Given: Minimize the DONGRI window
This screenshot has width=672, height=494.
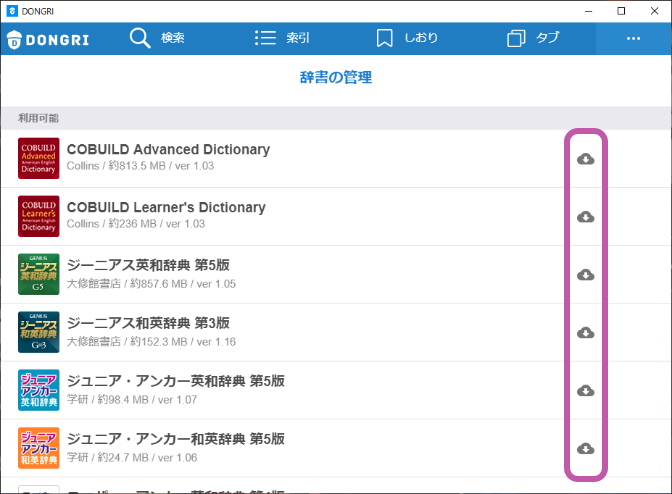Looking at the screenshot, I should tap(588, 11).
